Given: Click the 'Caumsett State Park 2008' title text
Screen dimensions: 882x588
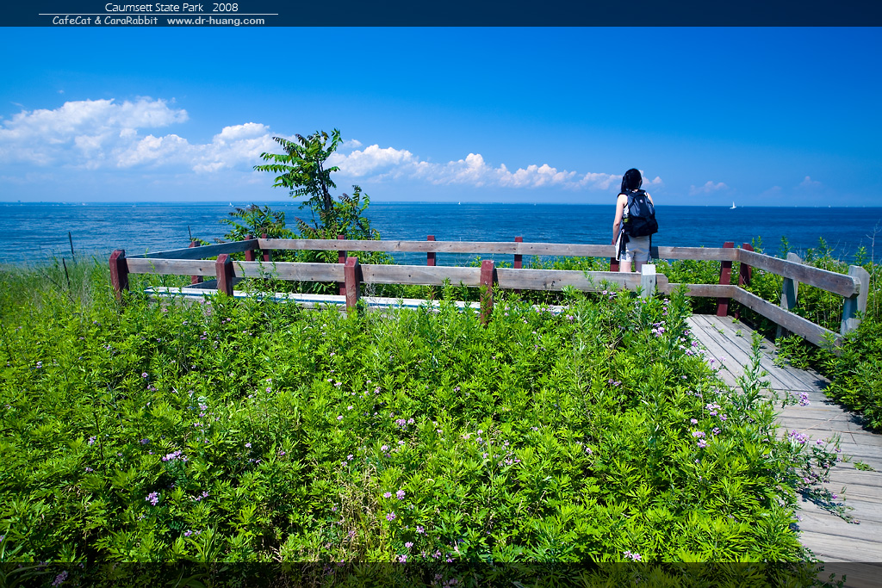Looking at the screenshot, I should point(171,7).
